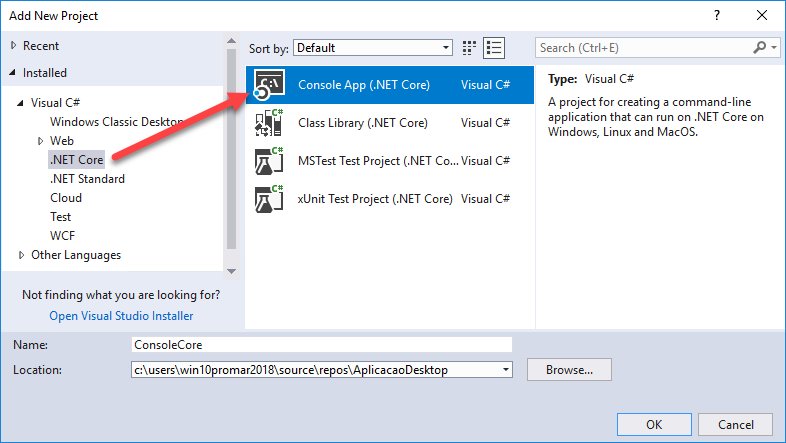Select the .NET Core category
Screen dimensions: 786x443
77,160
